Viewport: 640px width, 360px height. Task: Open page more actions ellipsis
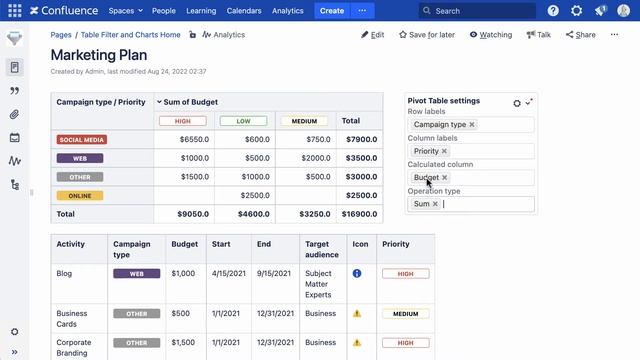(614, 35)
